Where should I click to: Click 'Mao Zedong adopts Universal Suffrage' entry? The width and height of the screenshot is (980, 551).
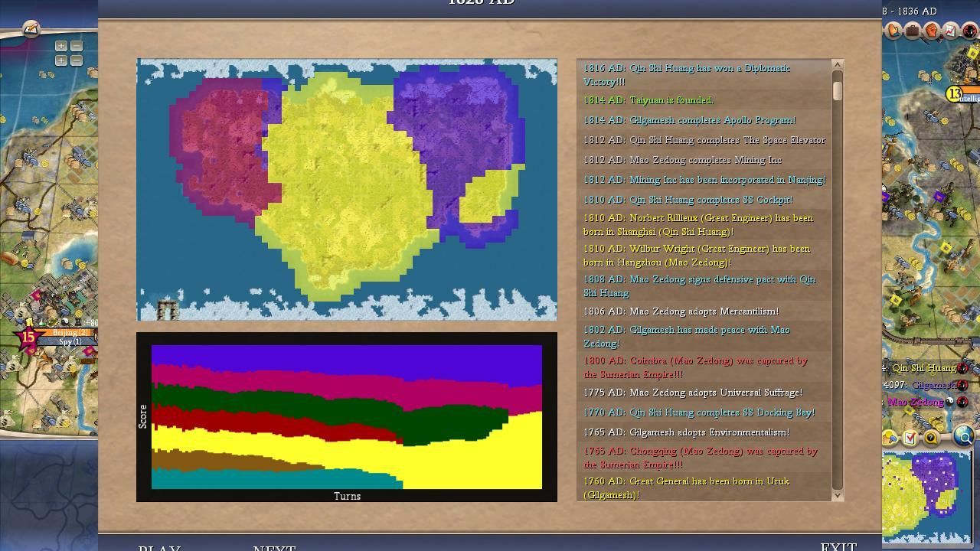(x=704, y=393)
